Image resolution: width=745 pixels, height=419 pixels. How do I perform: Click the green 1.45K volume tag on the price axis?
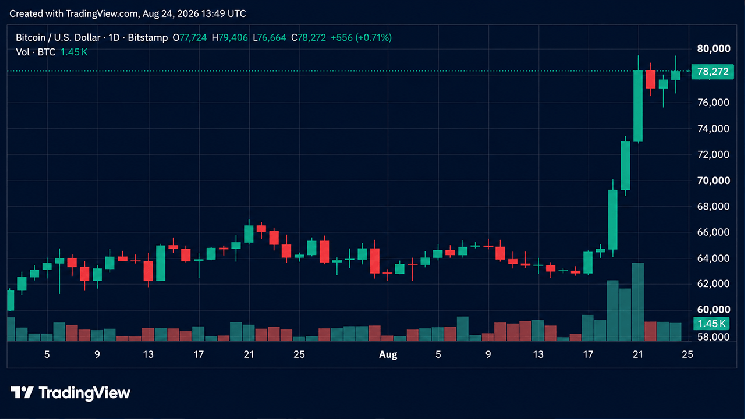coord(711,324)
